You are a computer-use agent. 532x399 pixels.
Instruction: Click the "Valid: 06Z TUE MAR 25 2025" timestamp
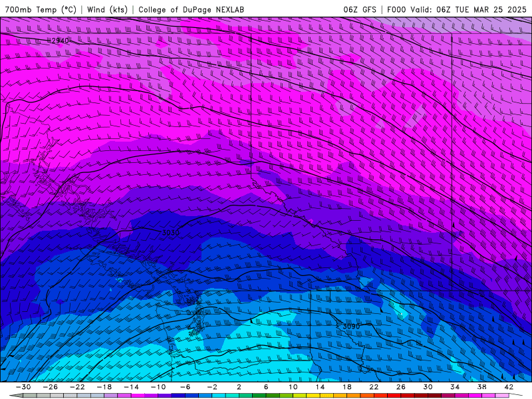(x=468, y=9)
